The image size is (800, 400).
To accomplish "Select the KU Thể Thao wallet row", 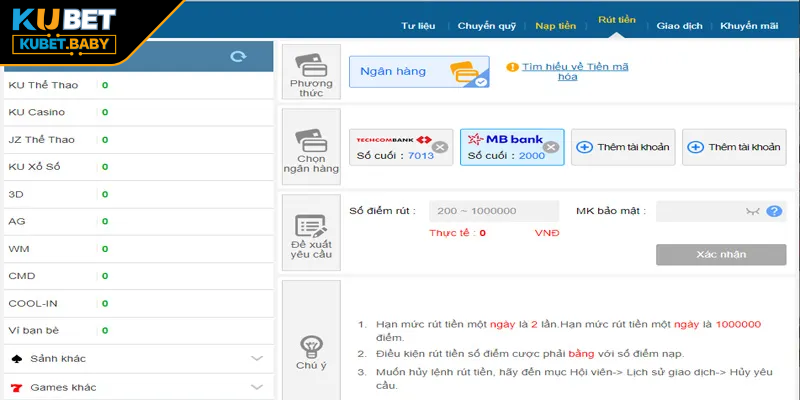I will pos(138,85).
